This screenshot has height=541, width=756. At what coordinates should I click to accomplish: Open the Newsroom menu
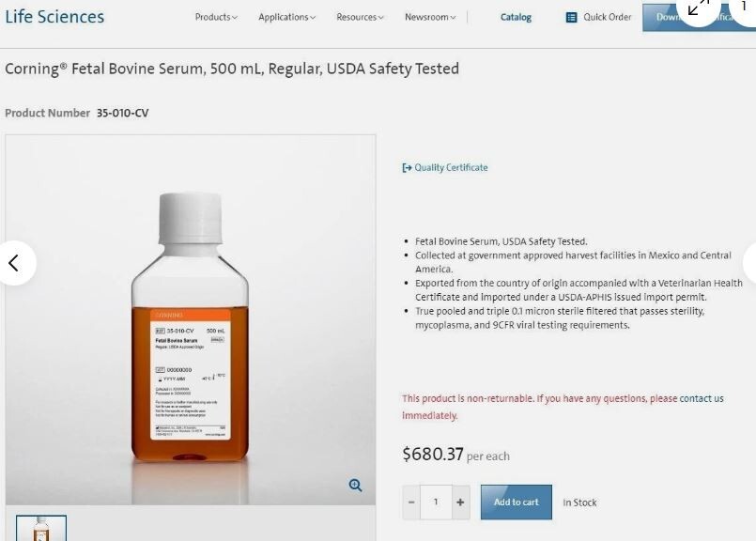pyautogui.click(x=428, y=16)
